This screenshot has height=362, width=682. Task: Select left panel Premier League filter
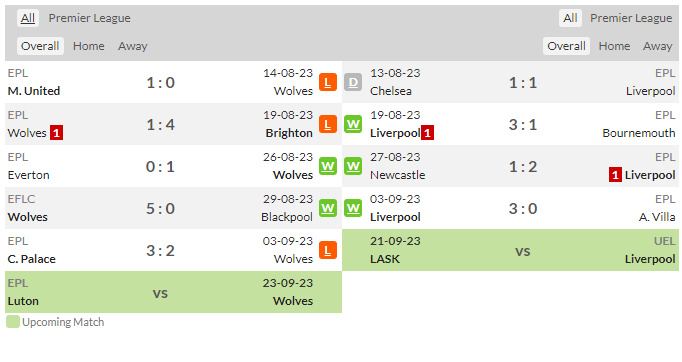90,18
